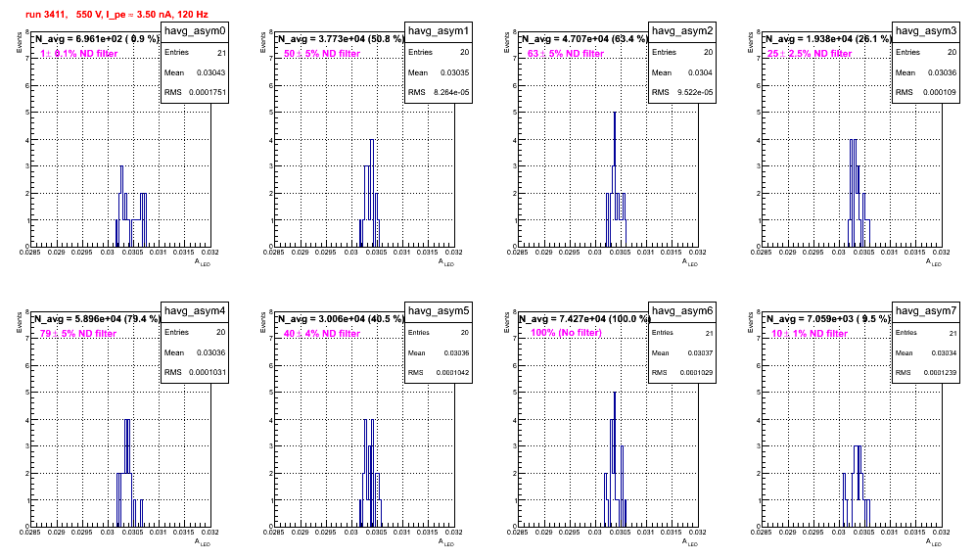Click the A_LED axis label under havg_asym5 plot
Viewport: 975px width, 560px height.
[x=446, y=542]
